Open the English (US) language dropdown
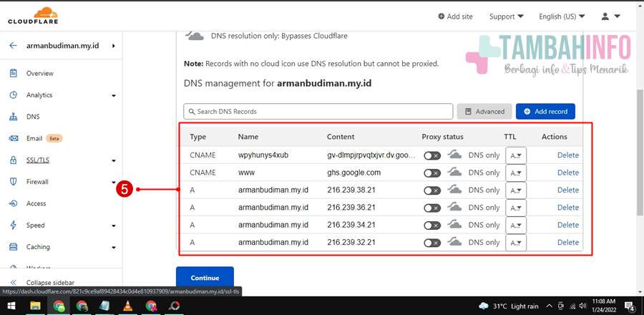This screenshot has width=644, height=315. 562,16
